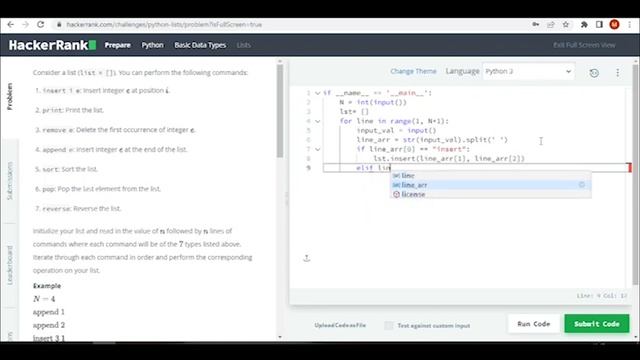
Task: Click the Submit Code button
Action: click(597, 324)
